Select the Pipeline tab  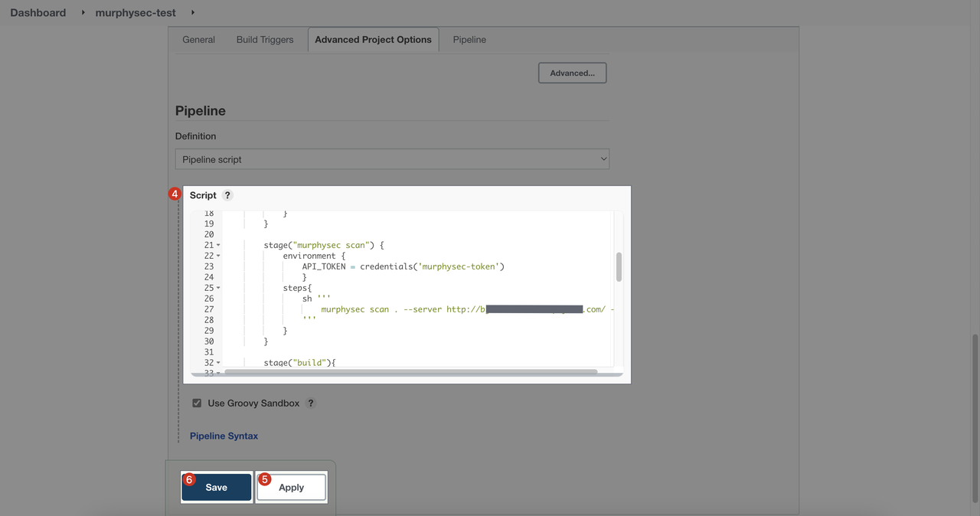pos(469,40)
